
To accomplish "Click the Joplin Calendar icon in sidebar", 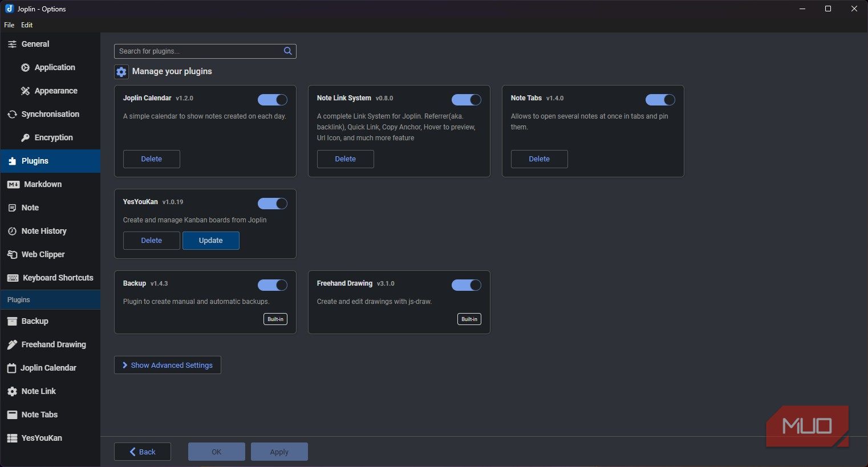I will [x=11, y=368].
